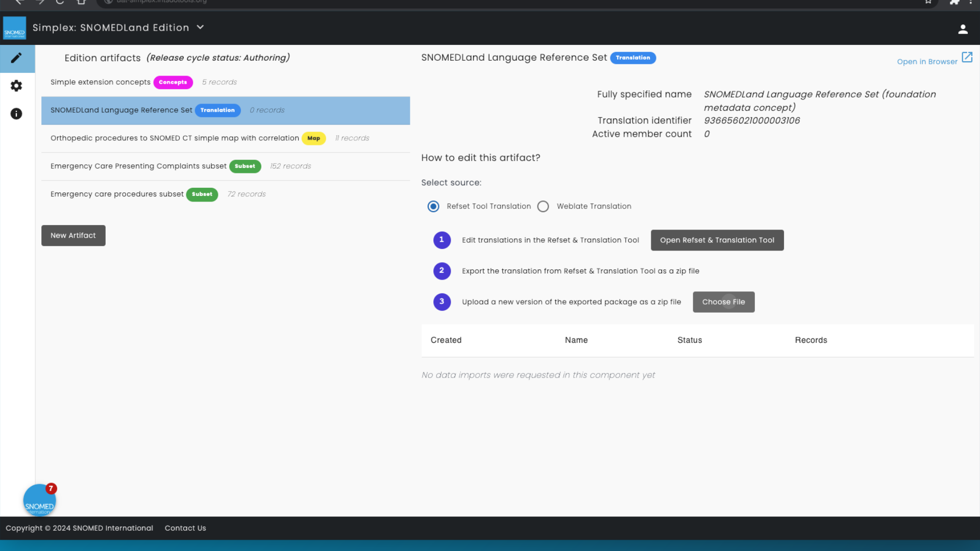Viewport: 980px width, 551px height.
Task: Click the Open Refset Translation Tool button
Action: [717, 239]
